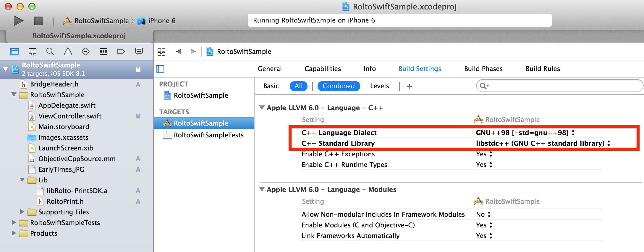Open ViewController.swift

70,116
